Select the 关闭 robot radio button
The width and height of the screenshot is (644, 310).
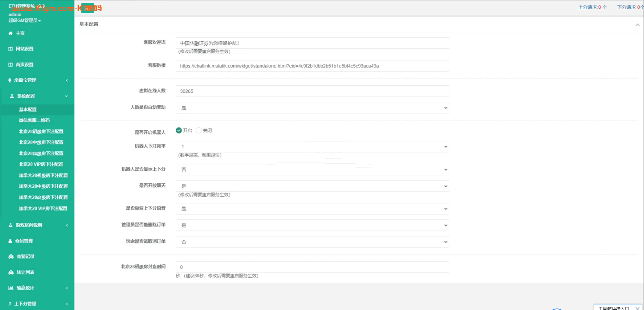[199, 130]
